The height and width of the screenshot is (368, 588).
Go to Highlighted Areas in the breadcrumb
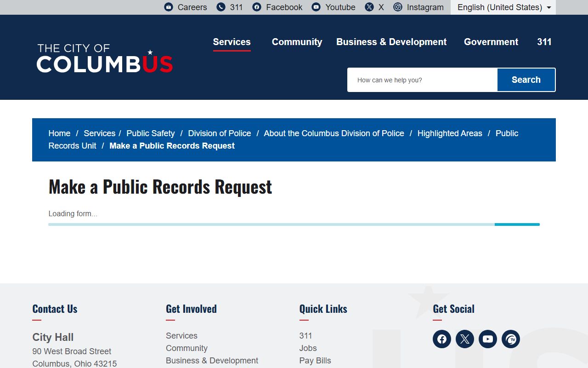(450, 133)
